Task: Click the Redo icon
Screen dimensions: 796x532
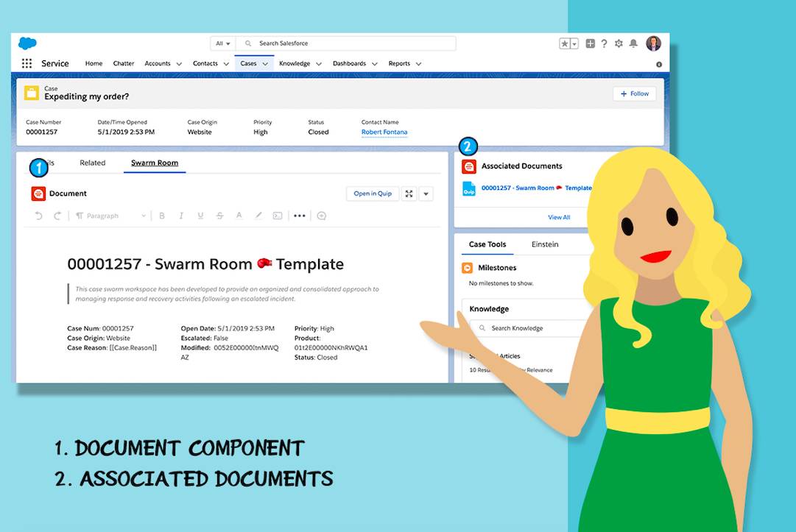Action: [57, 216]
